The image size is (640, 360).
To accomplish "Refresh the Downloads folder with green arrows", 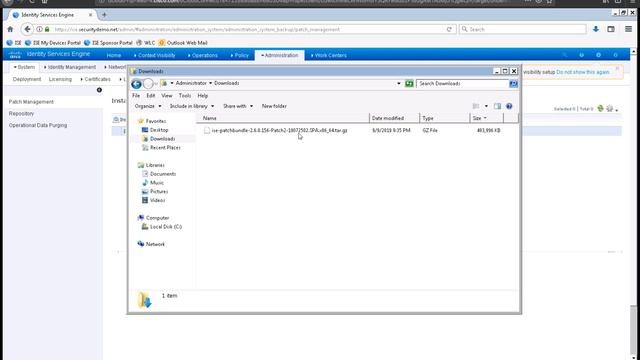I will tap(409, 83).
